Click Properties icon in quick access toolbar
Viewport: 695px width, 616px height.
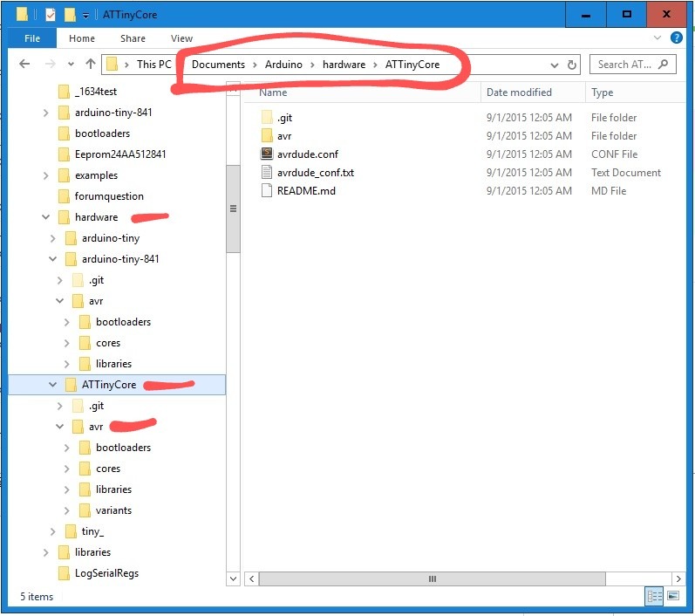click(x=51, y=15)
